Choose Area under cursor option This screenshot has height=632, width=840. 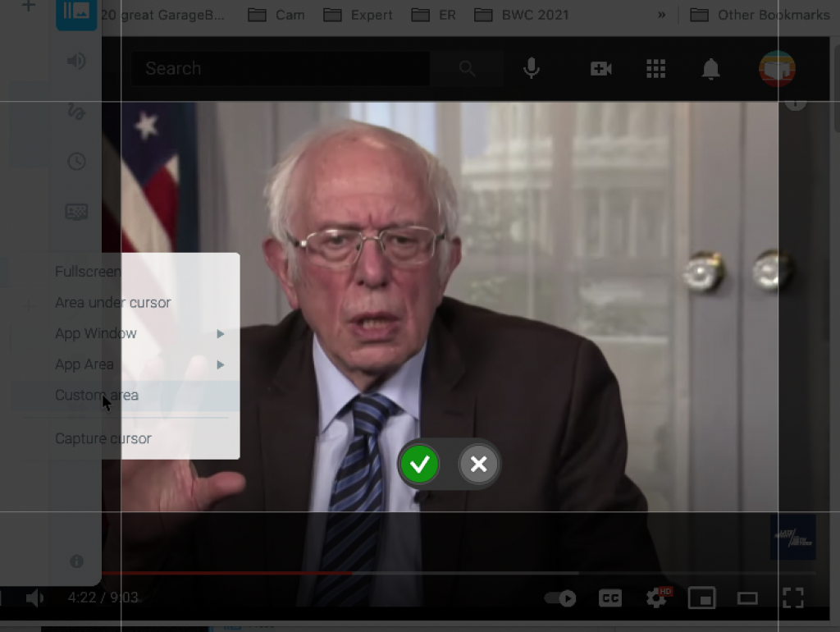112,303
